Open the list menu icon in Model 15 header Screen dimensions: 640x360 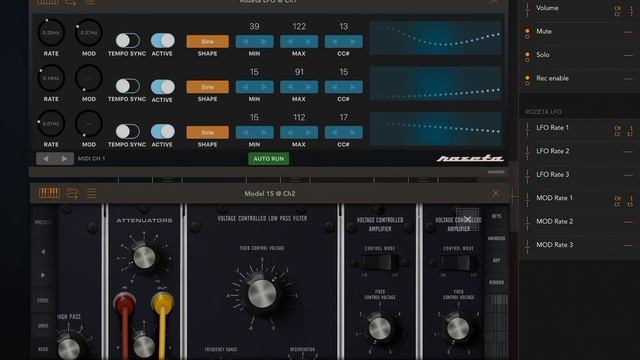[x=91, y=193]
